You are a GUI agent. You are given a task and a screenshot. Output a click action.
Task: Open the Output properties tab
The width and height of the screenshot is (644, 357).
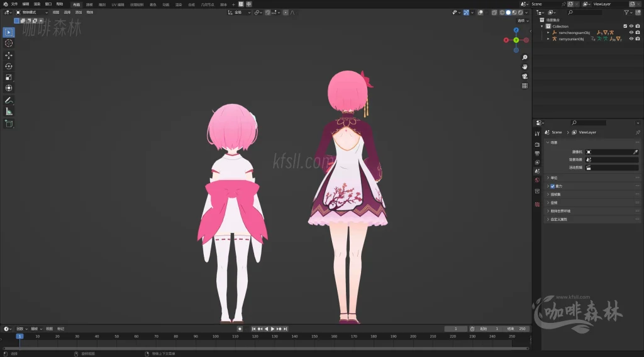pyautogui.click(x=537, y=154)
